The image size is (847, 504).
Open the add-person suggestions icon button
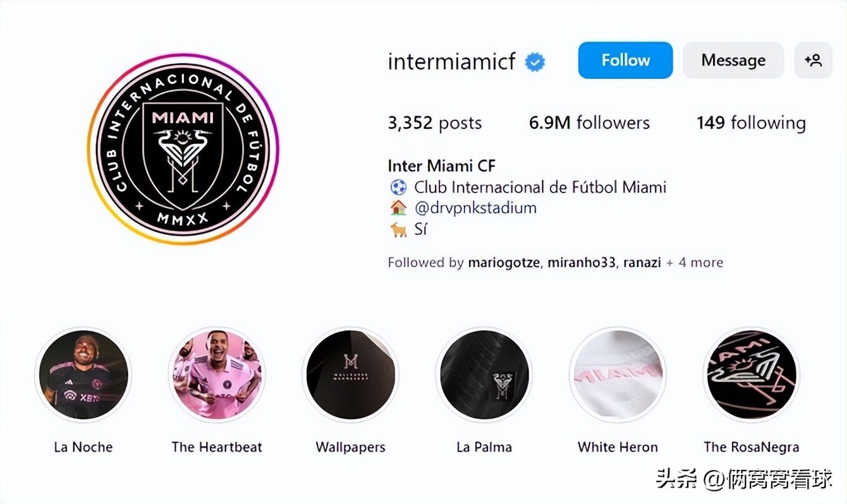813,60
